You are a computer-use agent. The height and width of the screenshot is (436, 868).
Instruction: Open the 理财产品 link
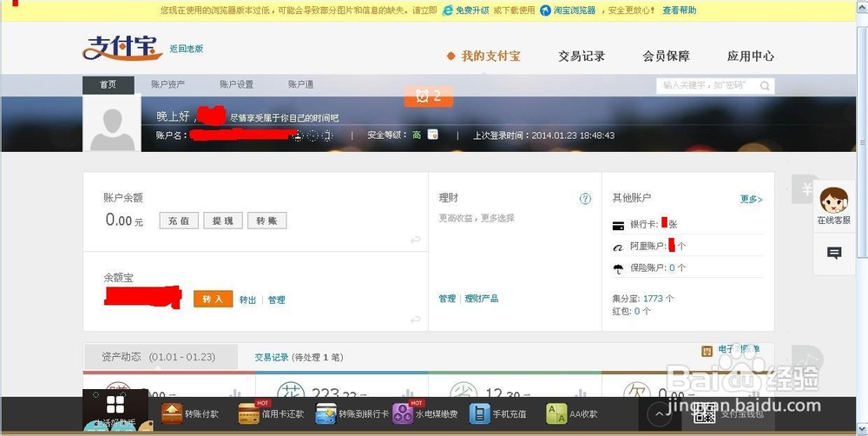coord(482,299)
